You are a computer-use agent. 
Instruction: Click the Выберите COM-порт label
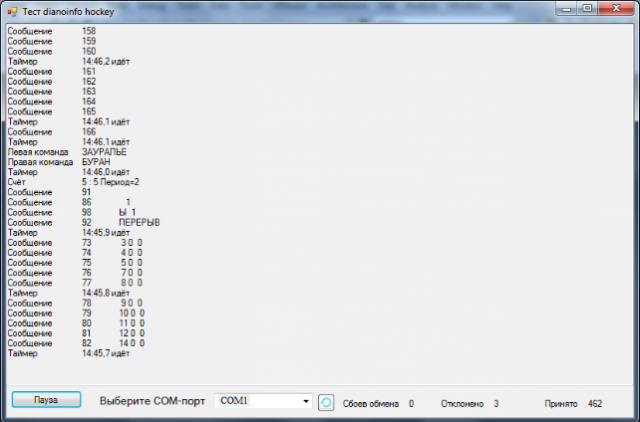[152, 401]
